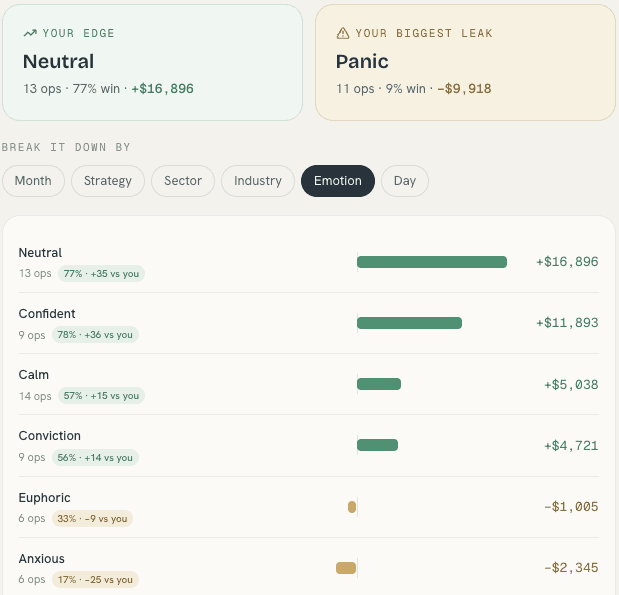Break down by Month
The height and width of the screenshot is (595, 619).
[x=33, y=181]
